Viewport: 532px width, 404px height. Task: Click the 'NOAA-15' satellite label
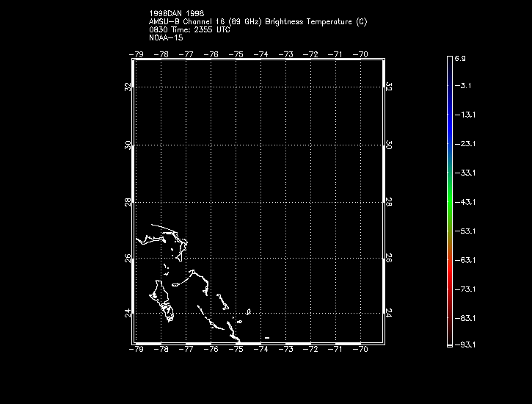point(166,37)
